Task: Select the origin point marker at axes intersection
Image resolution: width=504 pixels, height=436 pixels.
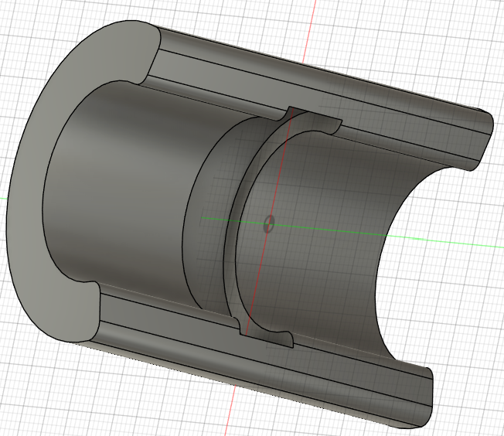Action: tap(269, 223)
